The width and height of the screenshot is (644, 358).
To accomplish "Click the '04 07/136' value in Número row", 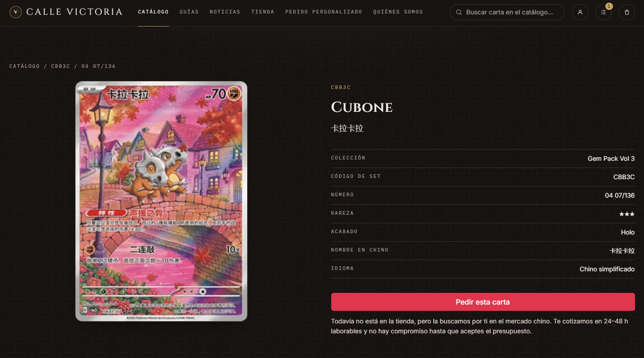I will click(620, 195).
